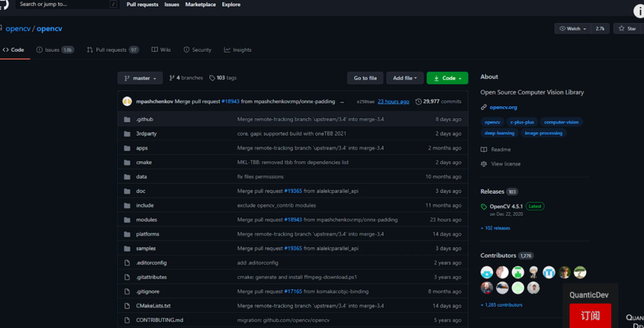The height and width of the screenshot is (328, 644).
Task: View the 4 branches link
Action: 186,78
